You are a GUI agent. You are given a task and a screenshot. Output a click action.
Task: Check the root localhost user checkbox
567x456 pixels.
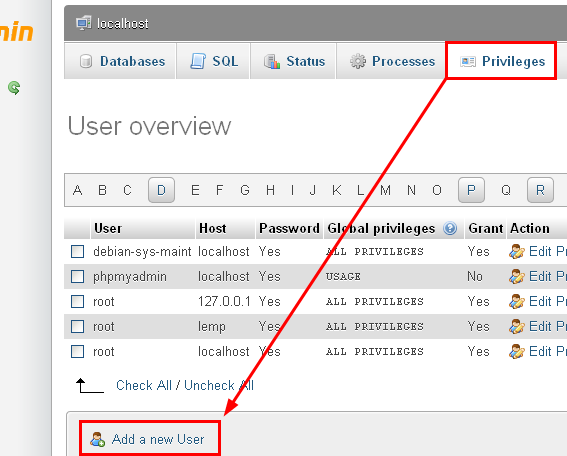[77, 351]
